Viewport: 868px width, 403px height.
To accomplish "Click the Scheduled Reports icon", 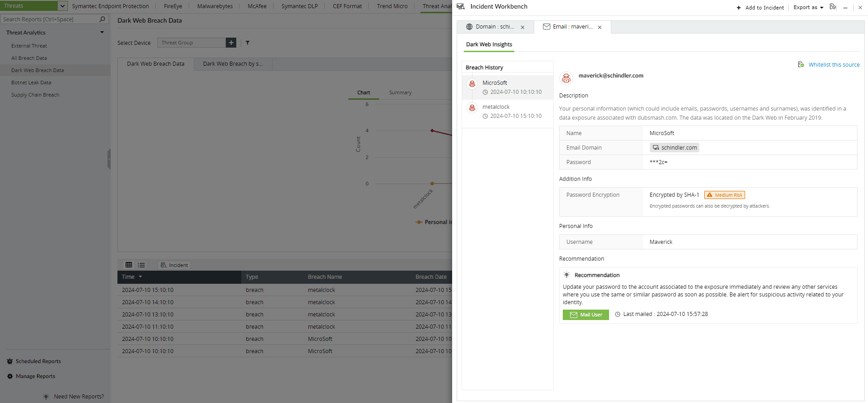I will [10, 361].
